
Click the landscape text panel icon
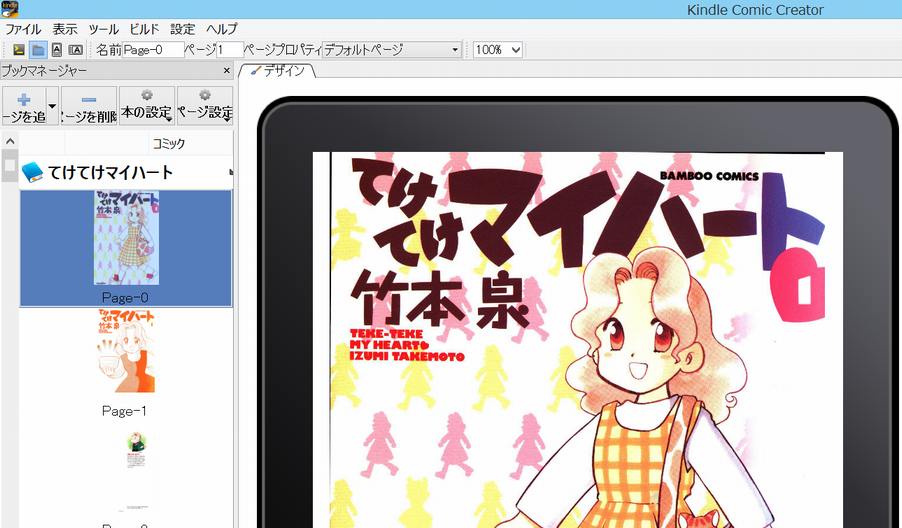pyautogui.click(x=75, y=50)
